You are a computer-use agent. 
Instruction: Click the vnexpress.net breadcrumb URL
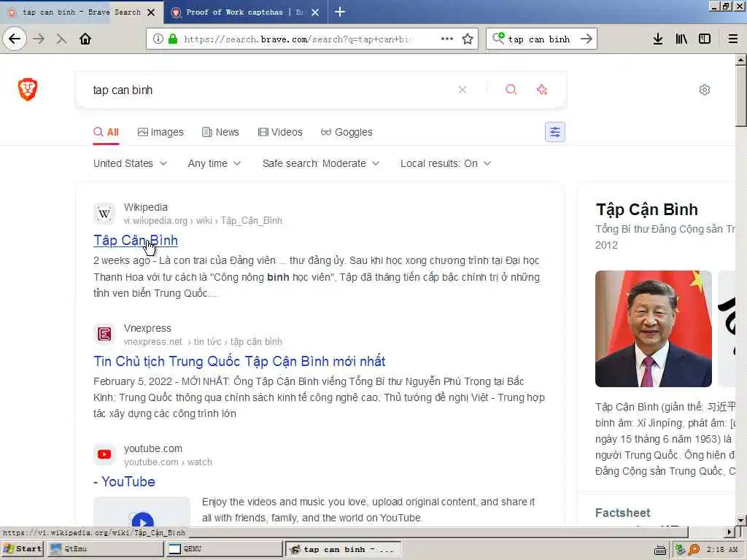click(x=203, y=341)
